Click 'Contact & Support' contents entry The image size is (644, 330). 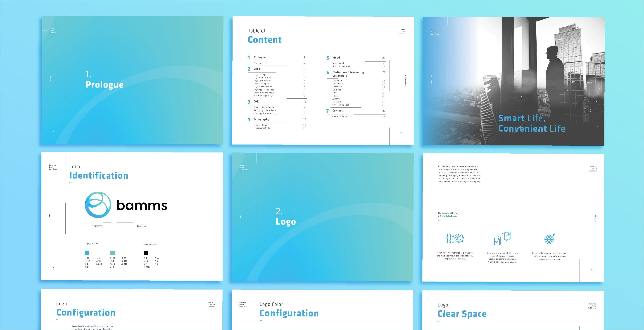click(341, 116)
